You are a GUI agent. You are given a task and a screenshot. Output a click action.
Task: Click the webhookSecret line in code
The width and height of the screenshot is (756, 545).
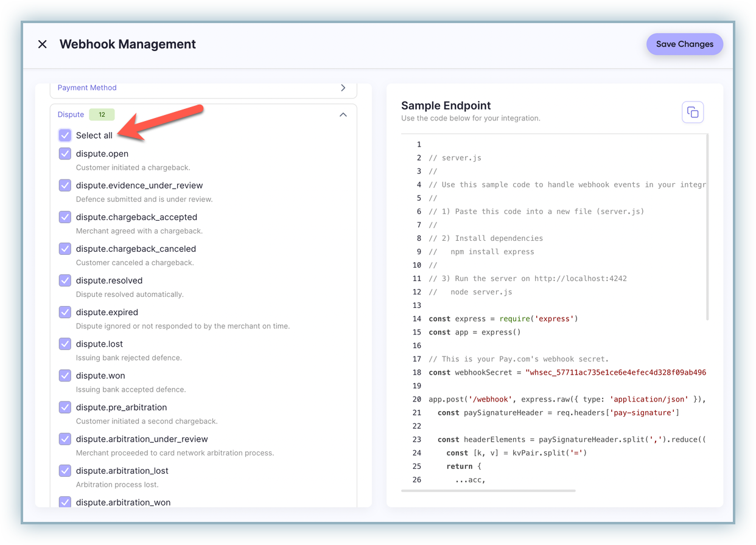coord(566,372)
